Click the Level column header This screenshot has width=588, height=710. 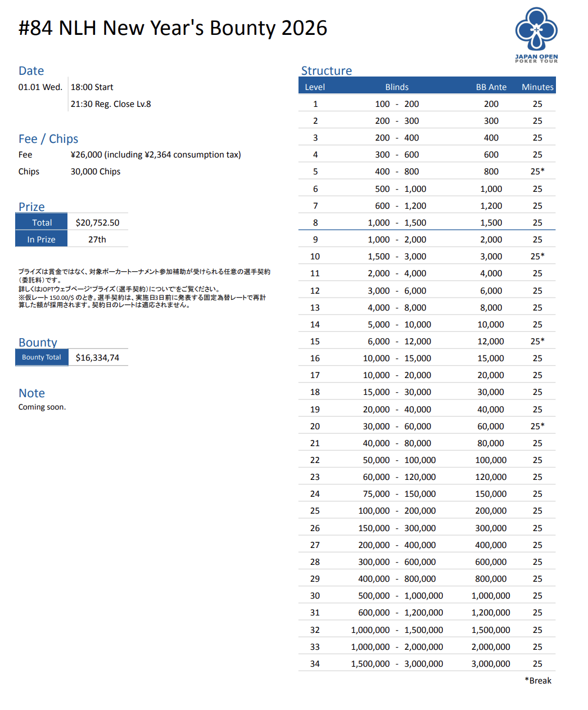[x=315, y=87]
